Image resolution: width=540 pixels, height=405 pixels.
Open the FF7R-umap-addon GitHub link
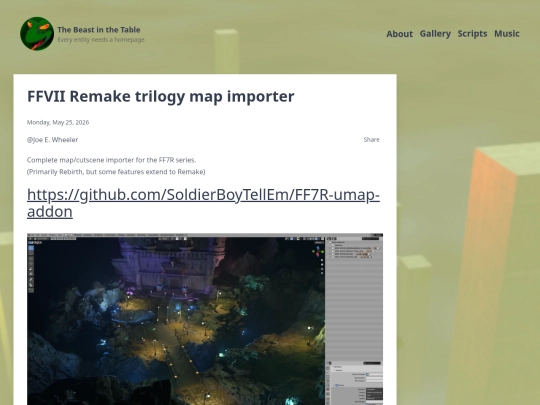(203, 203)
